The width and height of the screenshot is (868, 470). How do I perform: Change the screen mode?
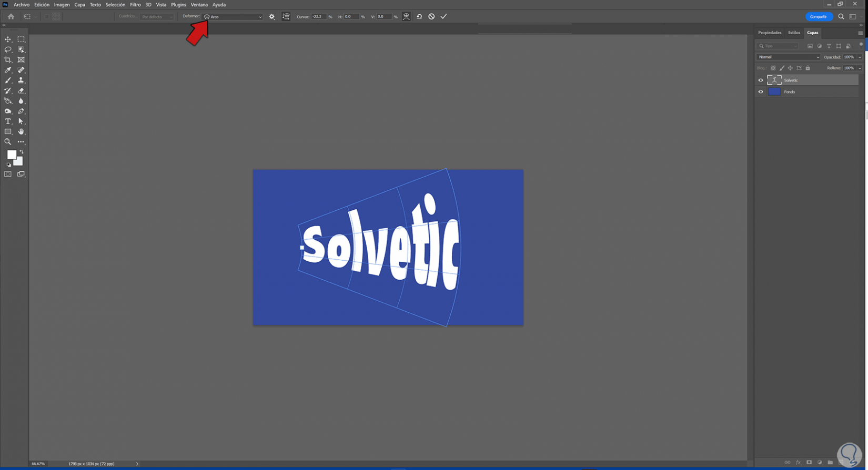pos(21,174)
